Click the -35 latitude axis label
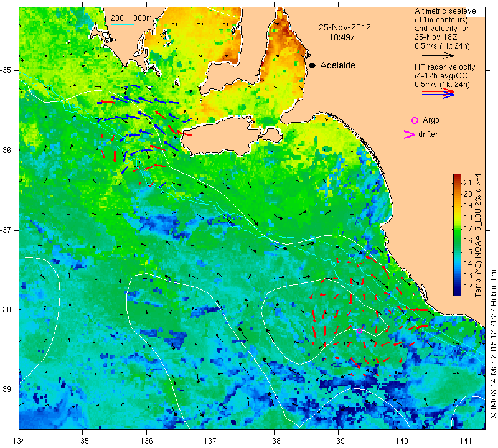This screenshot has width=498, height=448. pos(6,70)
